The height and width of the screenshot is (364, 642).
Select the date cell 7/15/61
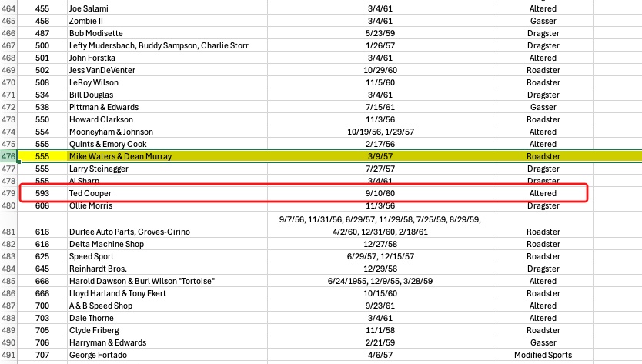(x=380, y=107)
